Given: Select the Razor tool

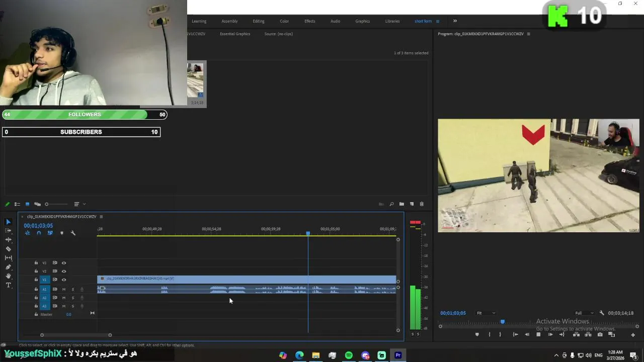Looking at the screenshot, I should [x=8, y=249].
